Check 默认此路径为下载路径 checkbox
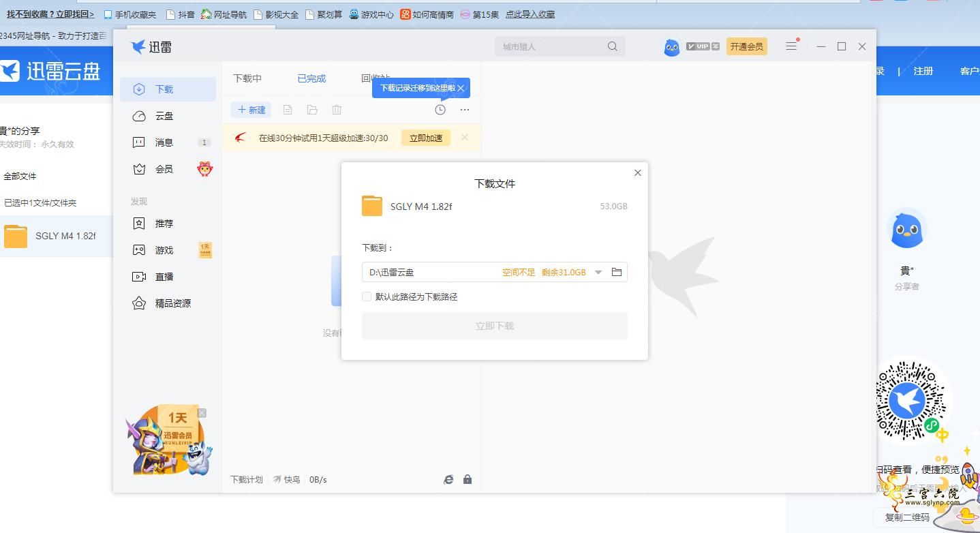Viewport: 980px width, 533px height. coord(367,296)
